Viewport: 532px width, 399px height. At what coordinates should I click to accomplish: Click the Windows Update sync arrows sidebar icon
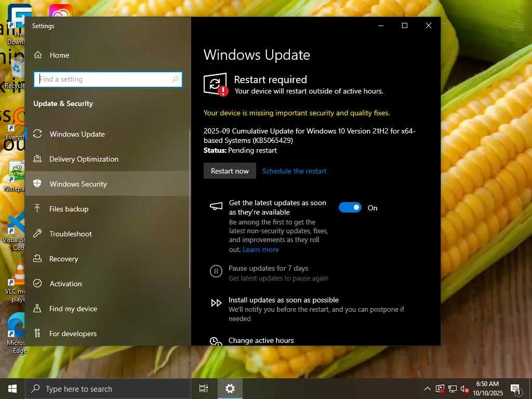(x=37, y=134)
